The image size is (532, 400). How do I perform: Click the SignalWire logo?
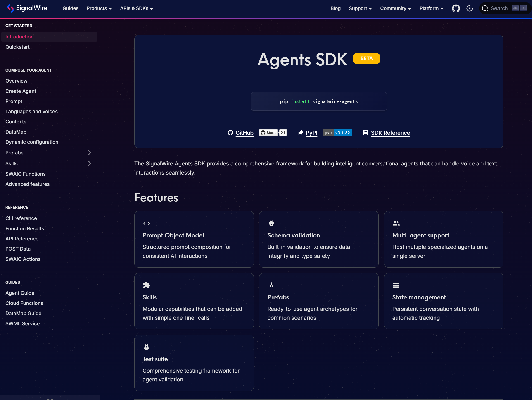click(x=27, y=8)
